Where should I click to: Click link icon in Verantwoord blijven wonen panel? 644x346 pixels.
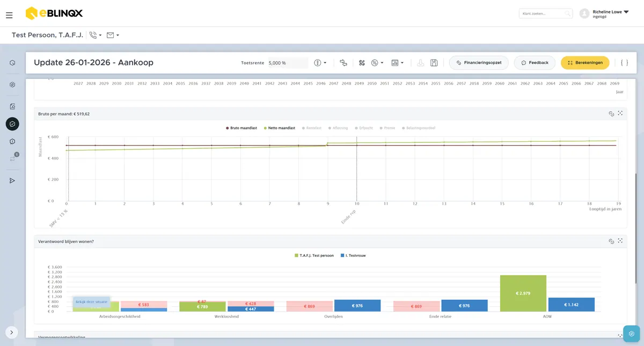click(x=611, y=242)
